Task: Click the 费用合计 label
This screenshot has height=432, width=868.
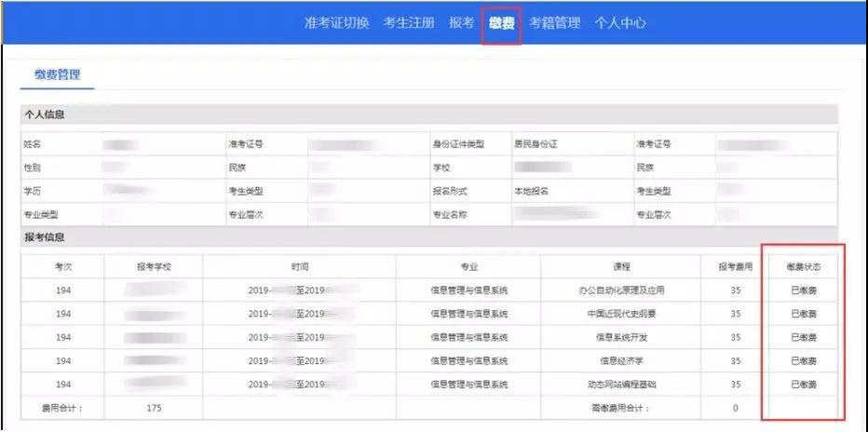Action: (62, 408)
